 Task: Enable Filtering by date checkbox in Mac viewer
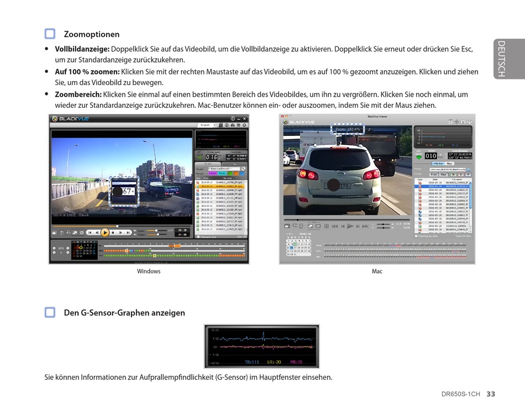click(x=416, y=236)
